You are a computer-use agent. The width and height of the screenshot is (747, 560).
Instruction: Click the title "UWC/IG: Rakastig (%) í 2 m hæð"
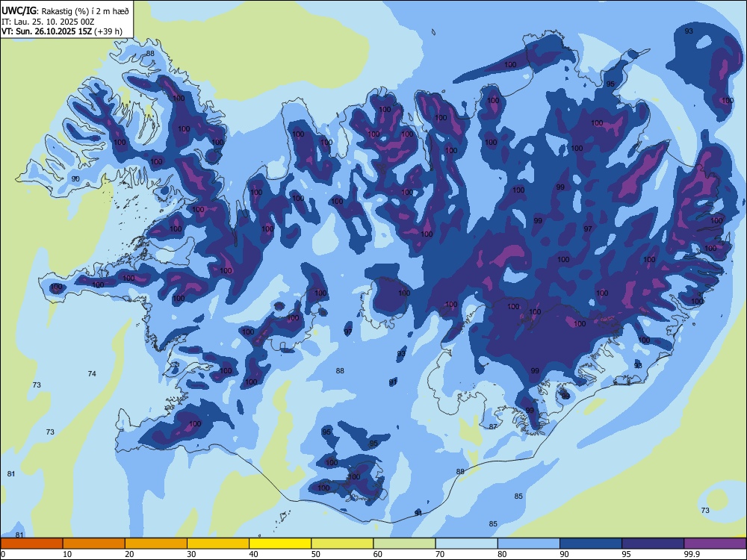tap(65, 10)
